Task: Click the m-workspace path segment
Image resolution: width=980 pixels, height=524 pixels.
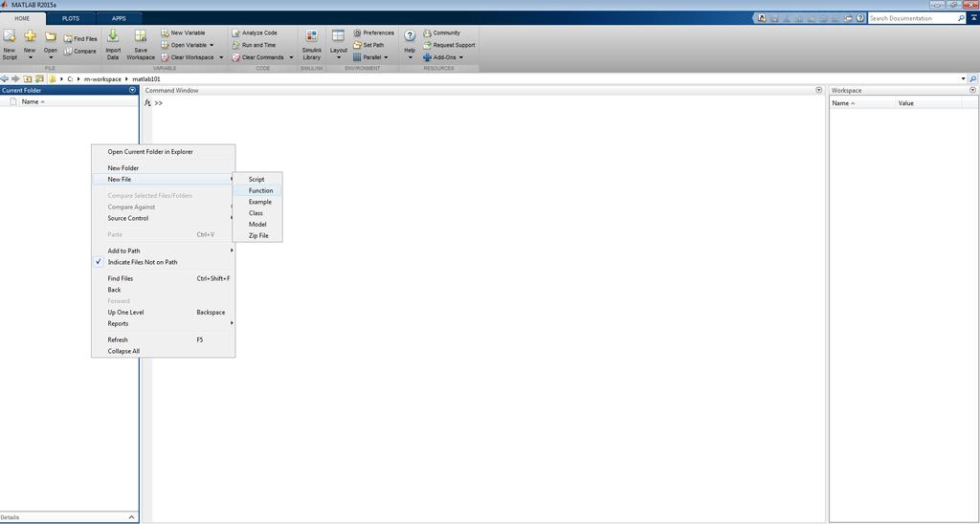Action: 102,79
